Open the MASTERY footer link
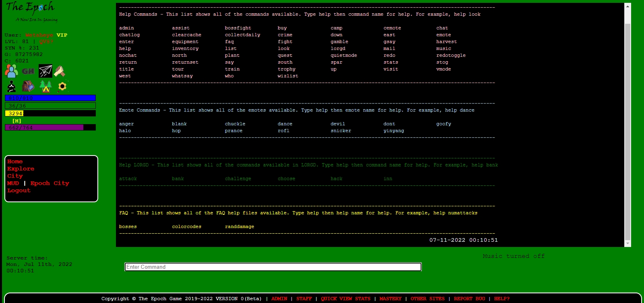644x303 pixels. pos(390,299)
